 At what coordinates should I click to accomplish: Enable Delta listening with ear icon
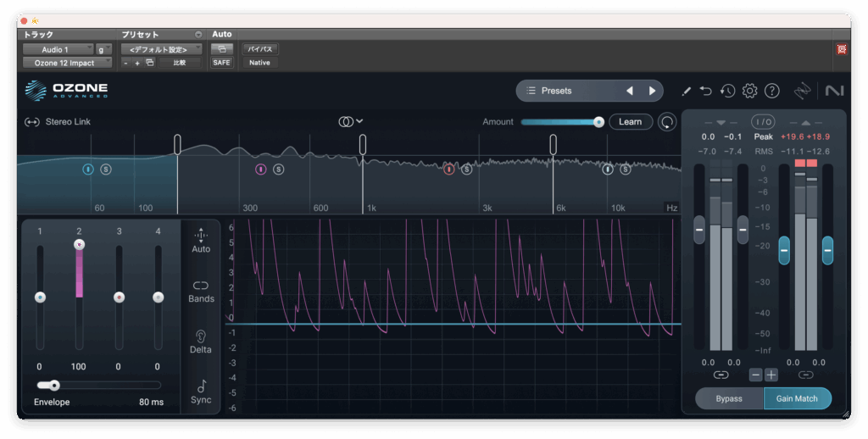click(201, 342)
